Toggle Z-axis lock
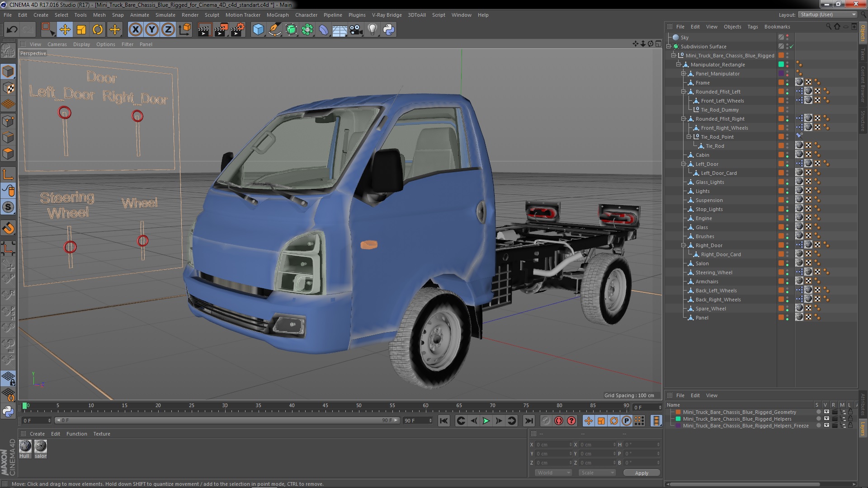The height and width of the screenshot is (488, 868). pos(168,30)
